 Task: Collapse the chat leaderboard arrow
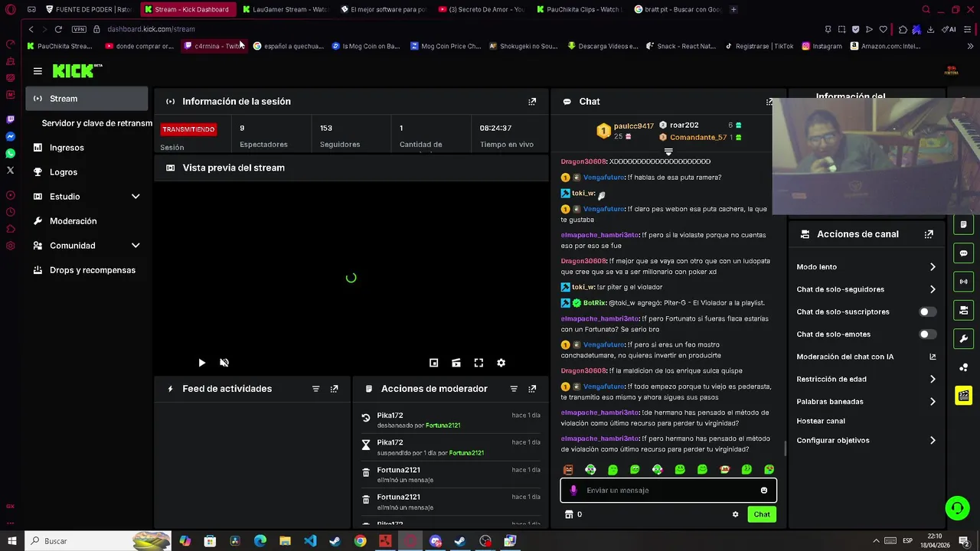coord(668,152)
